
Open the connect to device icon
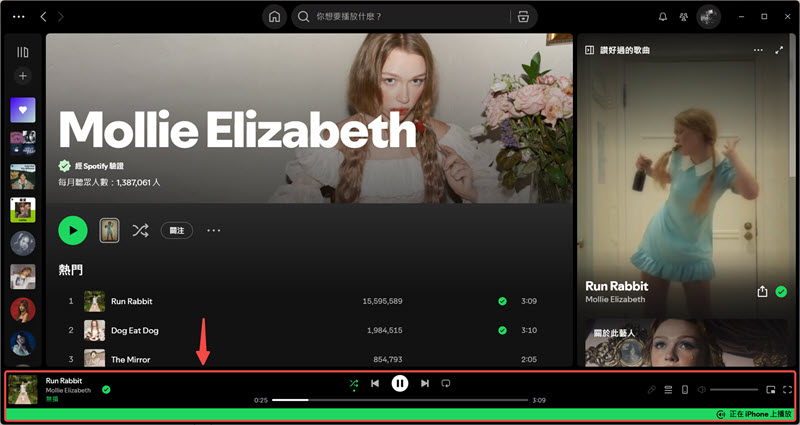click(685, 390)
